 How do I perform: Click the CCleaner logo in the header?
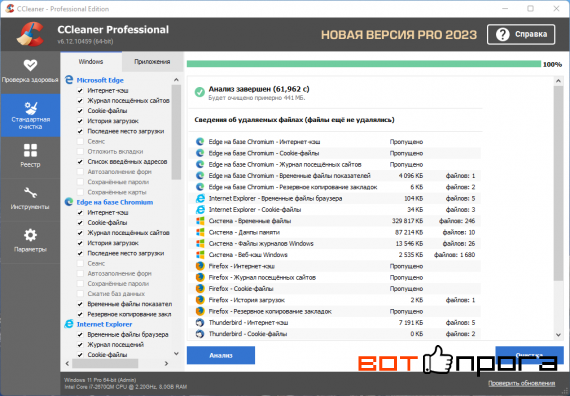(x=30, y=35)
